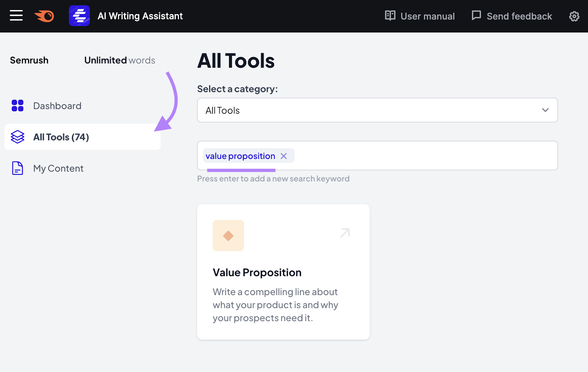Image resolution: width=588 pixels, height=372 pixels.
Task: Select the Dashboard grid icon
Action: pos(17,106)
